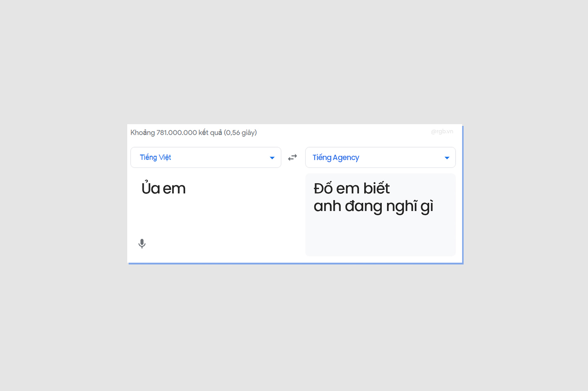The width and height of the screenshot is (588, 391).
Task: Open the Tiếng Việt dropdown arrow
Action: coord(272,158)
